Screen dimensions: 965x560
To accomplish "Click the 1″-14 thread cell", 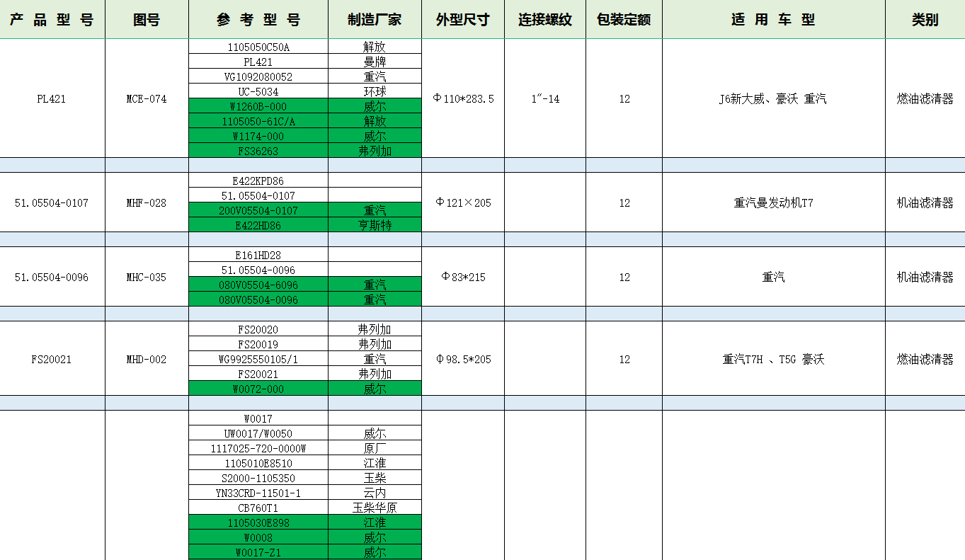I will pyautogui.click(x=544, y=99).
